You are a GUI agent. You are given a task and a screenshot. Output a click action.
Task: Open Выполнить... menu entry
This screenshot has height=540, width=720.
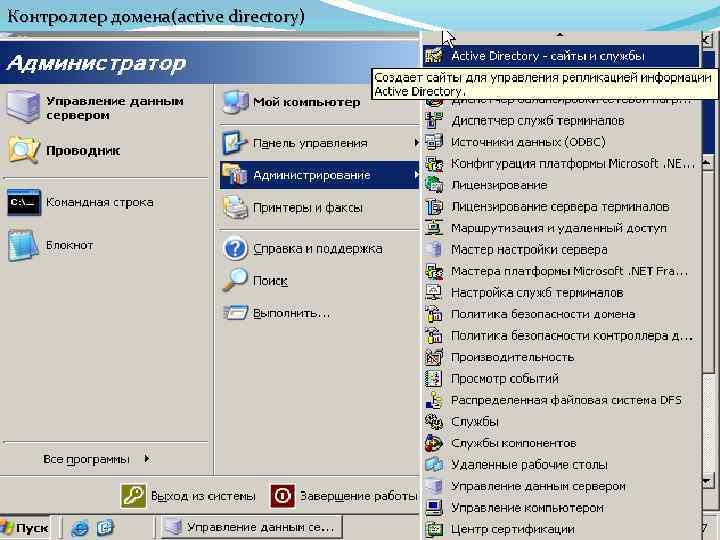(319, 313)
